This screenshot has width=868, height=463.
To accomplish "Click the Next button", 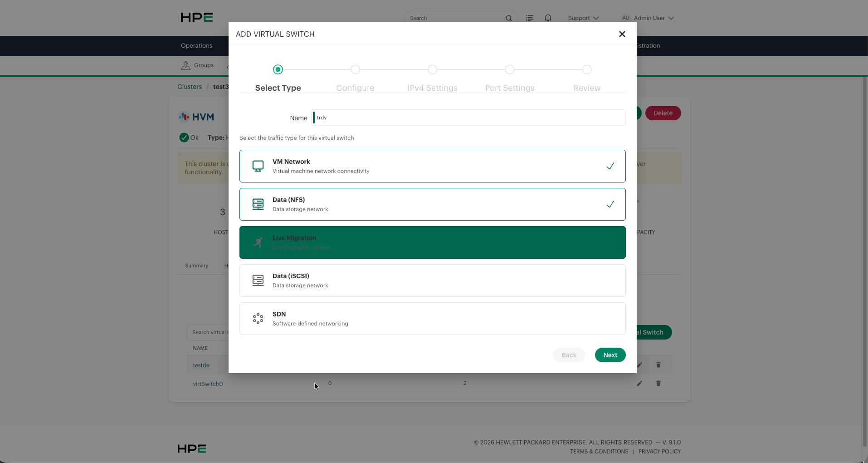I will (x=610, y=355).
